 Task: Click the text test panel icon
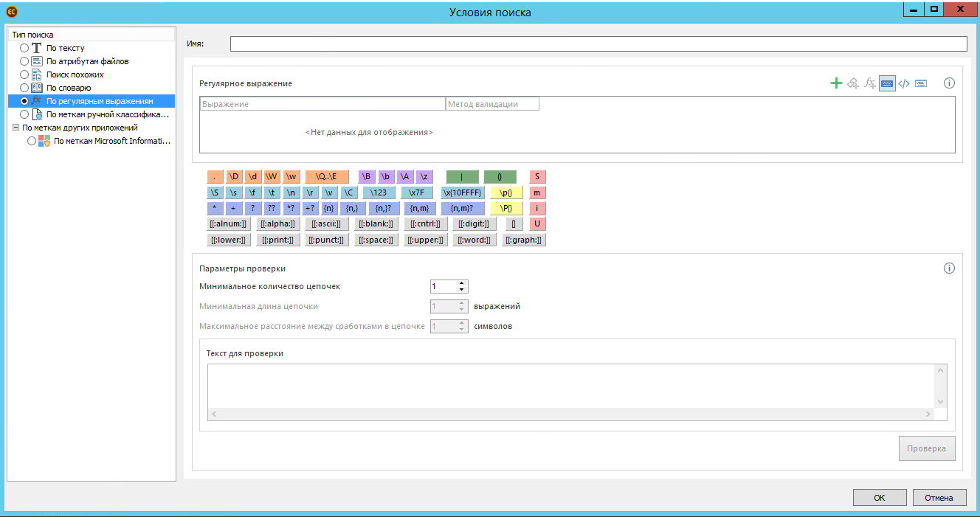[921, 83]
